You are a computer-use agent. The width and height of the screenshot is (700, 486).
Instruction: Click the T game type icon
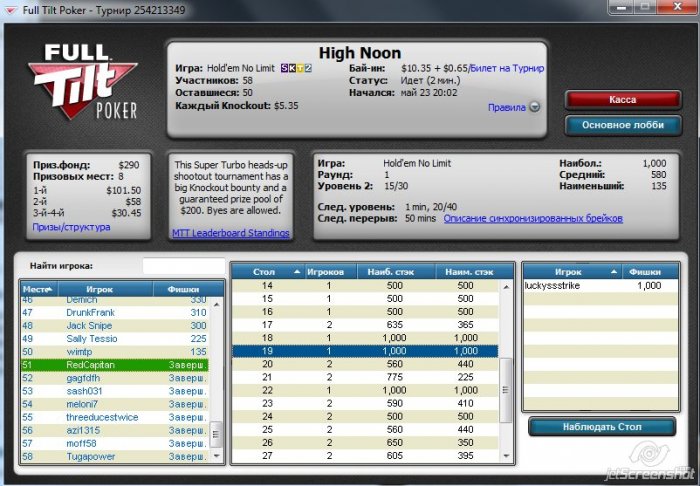tap(300, 68)
